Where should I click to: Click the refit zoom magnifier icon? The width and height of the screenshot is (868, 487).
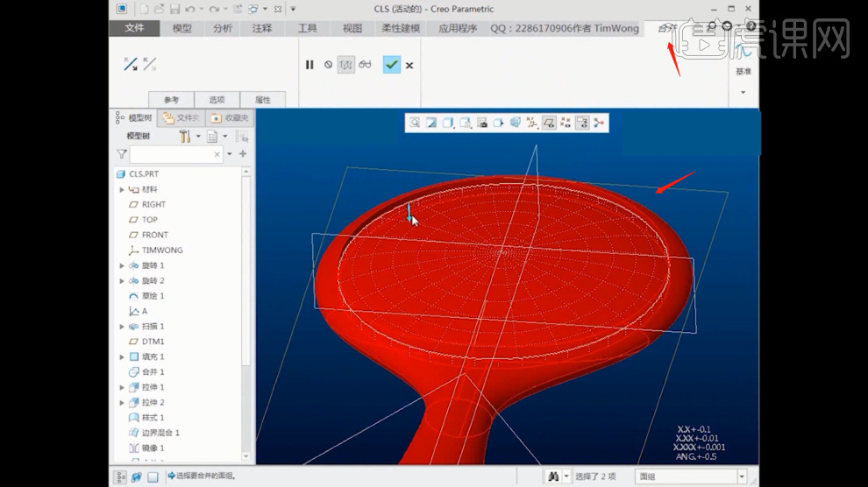(415, 124)
